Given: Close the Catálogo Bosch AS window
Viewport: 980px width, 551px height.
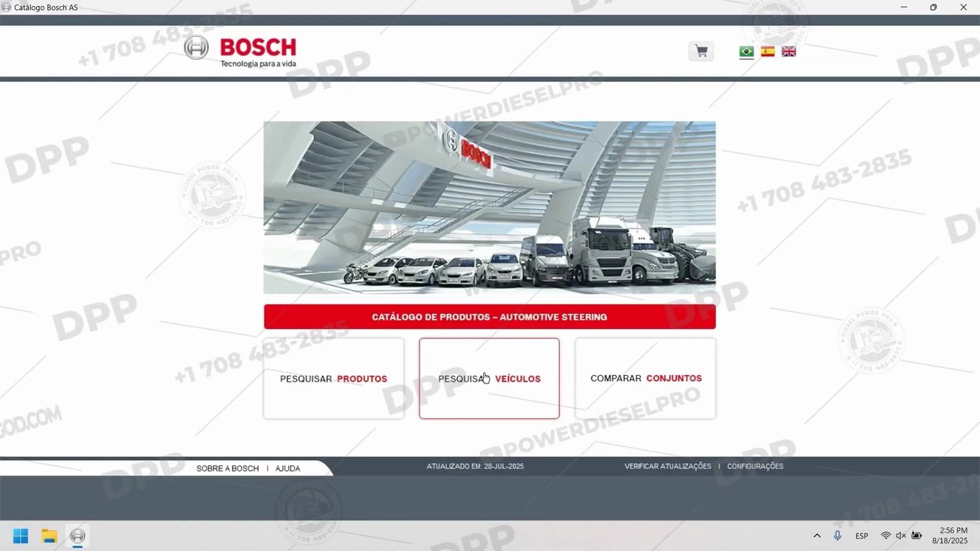Looking at the screenshot, I should [963, 7].
